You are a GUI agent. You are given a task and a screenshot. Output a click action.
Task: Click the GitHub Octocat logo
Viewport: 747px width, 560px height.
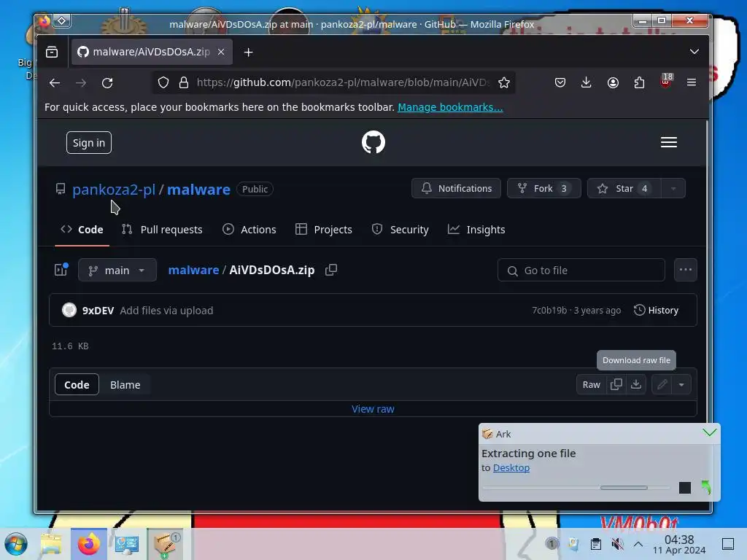(x=373, y=142)
